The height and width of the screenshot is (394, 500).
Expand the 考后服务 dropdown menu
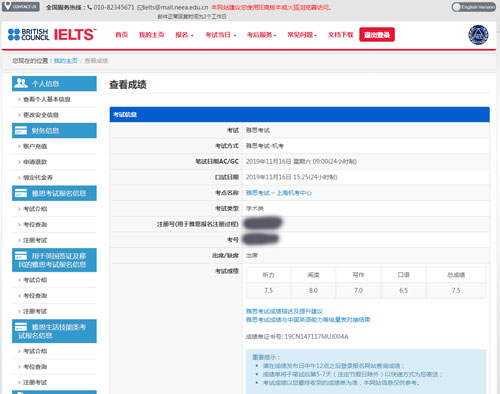[262, 35]
